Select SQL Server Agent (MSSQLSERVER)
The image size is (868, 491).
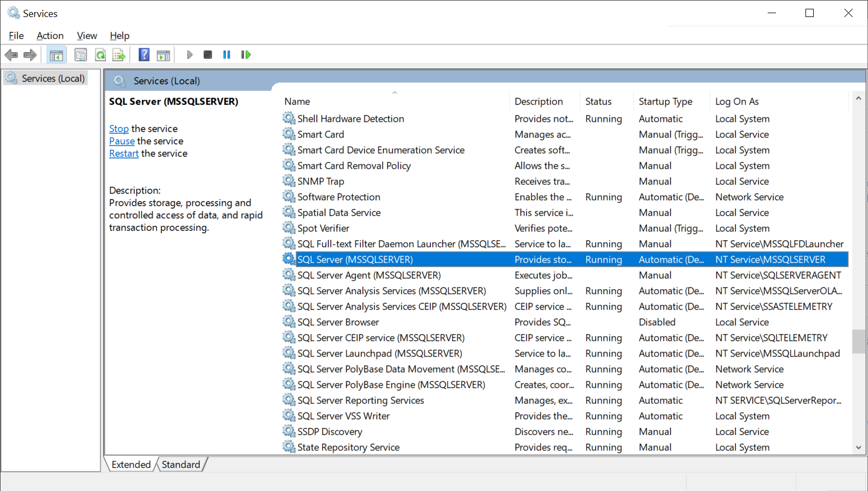pos(565,275)
